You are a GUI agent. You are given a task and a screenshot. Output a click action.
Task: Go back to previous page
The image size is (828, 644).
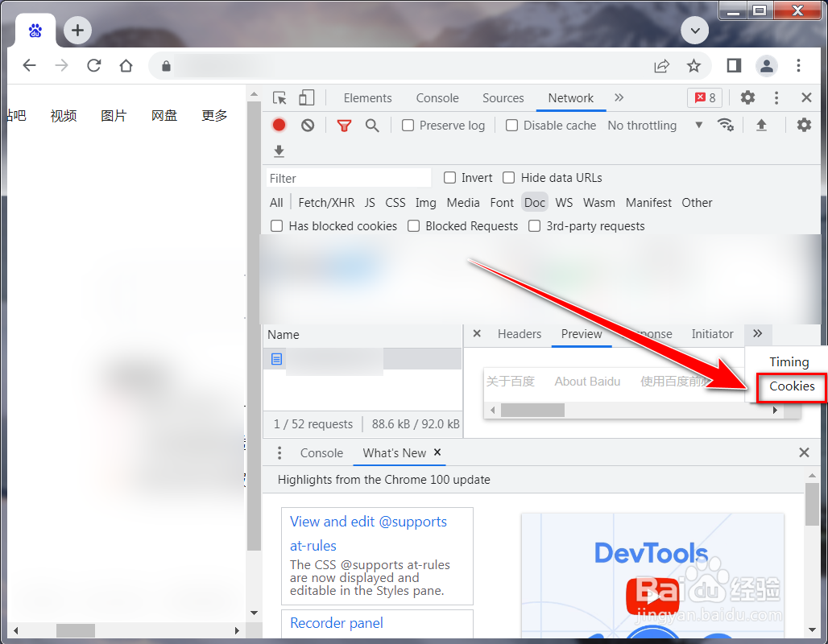[x=30, y=65]
